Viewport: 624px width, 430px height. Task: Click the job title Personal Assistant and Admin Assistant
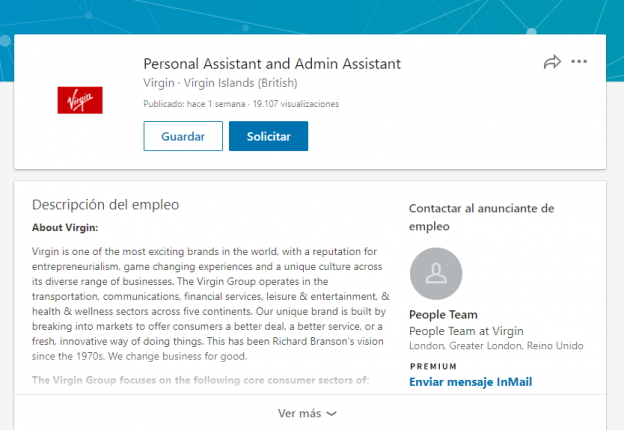coord(272,64)
